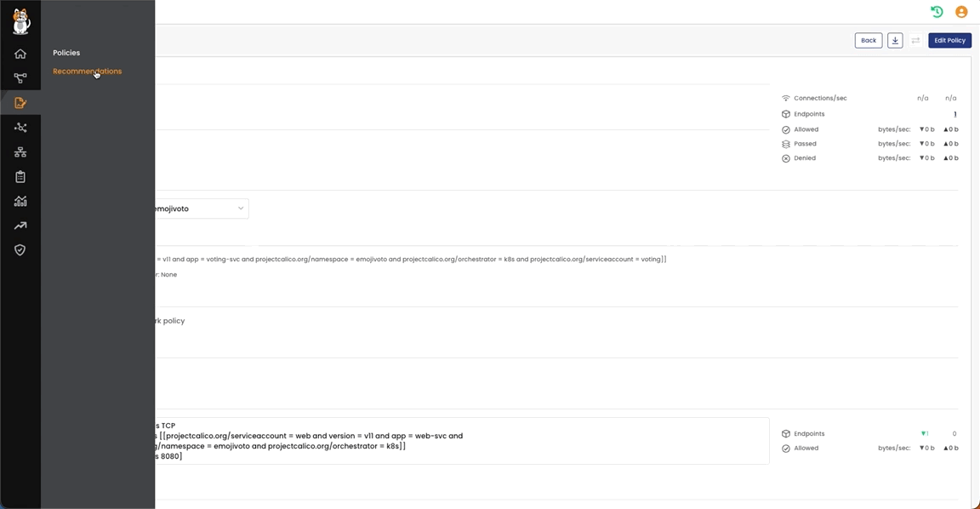The height and width of the screenshot is (509, 980).
Task: Click the Edit Policy button
Action: pos(949,40)
